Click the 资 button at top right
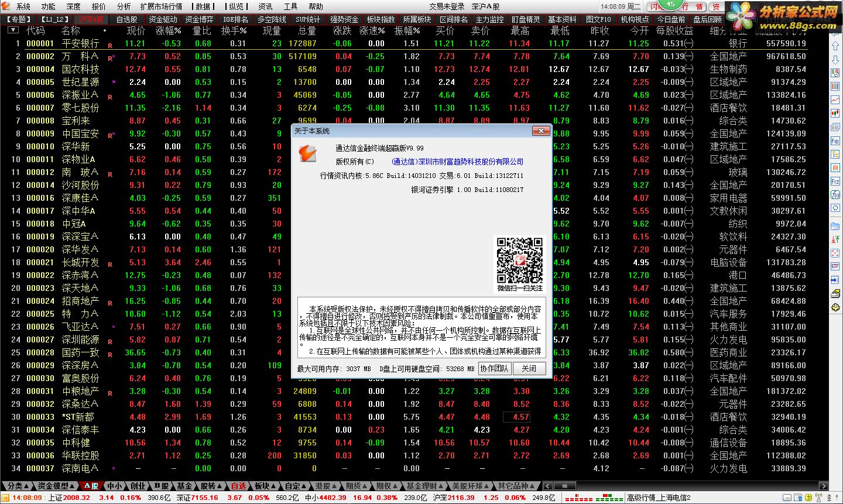The width and height of the screenshot is (843, 504). pos(715,6)
